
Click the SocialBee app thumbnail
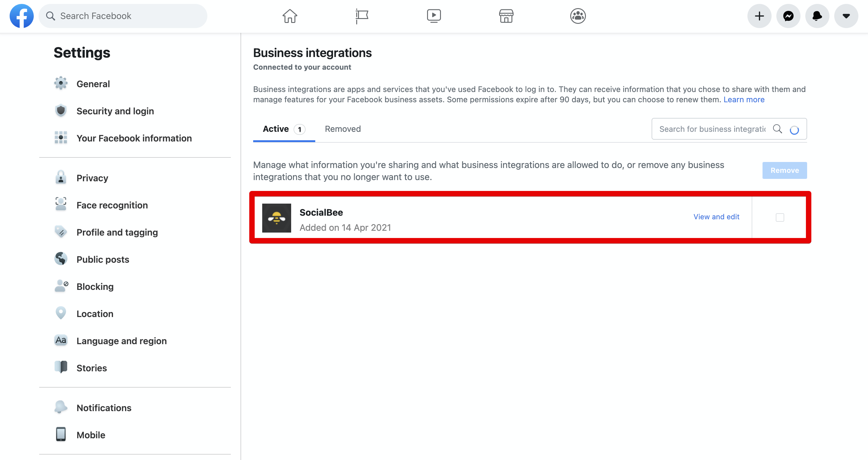point(276,218)
